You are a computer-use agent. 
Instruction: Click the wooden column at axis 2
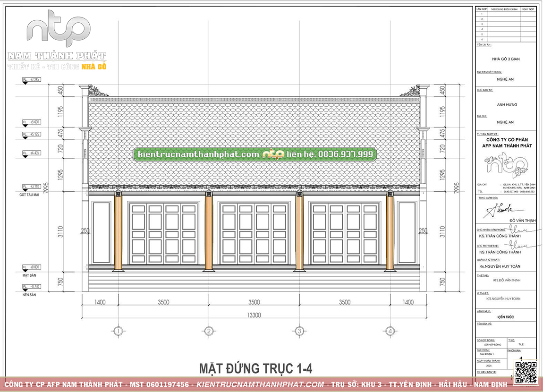209,230
